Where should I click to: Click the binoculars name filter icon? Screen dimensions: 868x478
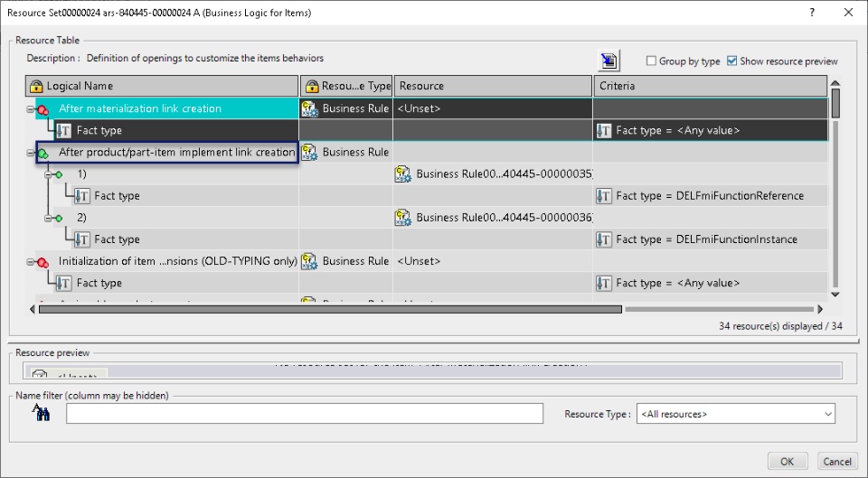pyautogui.click(x=41, y=412)
